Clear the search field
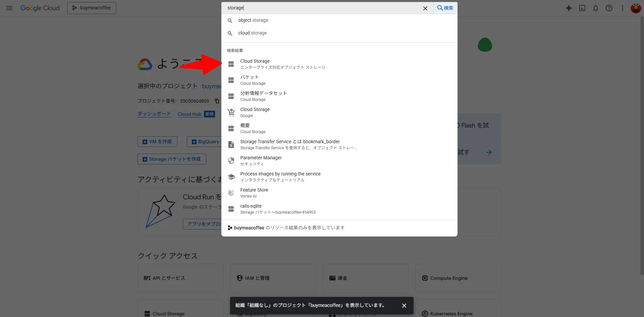 (x=425, y=8)
